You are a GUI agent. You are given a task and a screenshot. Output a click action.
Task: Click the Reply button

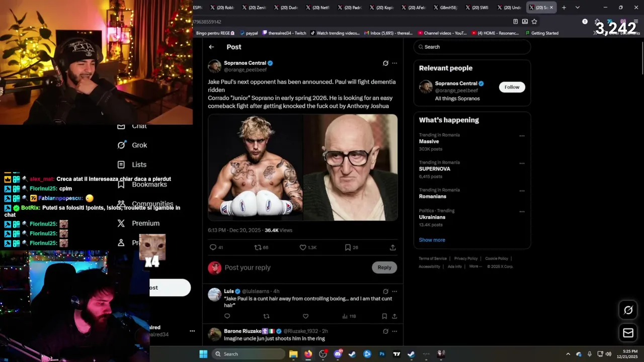(384, 267)
